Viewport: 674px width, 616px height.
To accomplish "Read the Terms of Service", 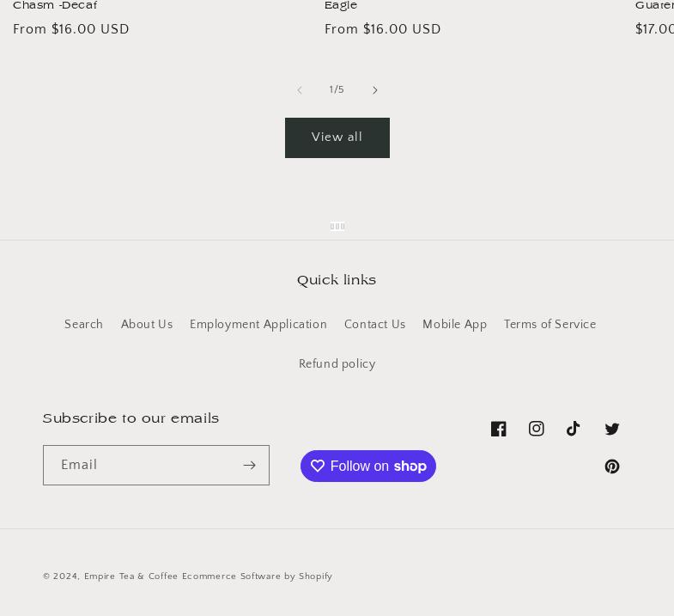I will [x=550, y=325].
